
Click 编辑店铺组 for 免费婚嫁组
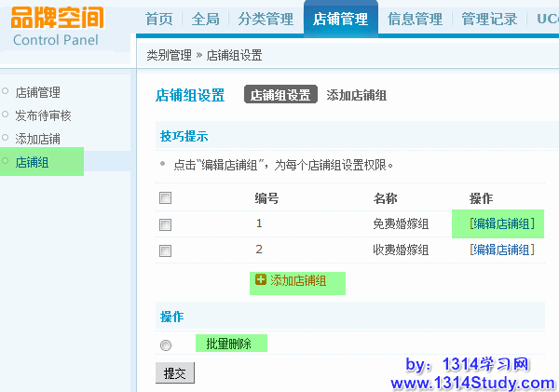502,223
